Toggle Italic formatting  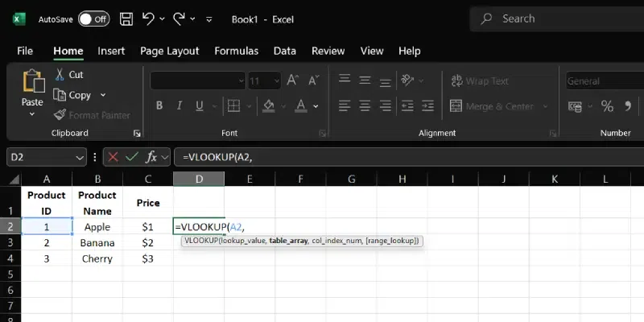[179, 105]
